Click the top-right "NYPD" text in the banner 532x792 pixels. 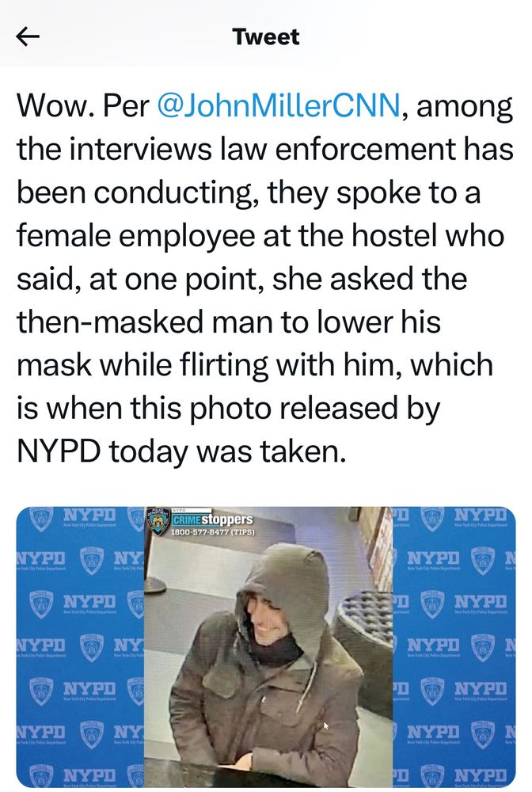[x=480, y=516]
